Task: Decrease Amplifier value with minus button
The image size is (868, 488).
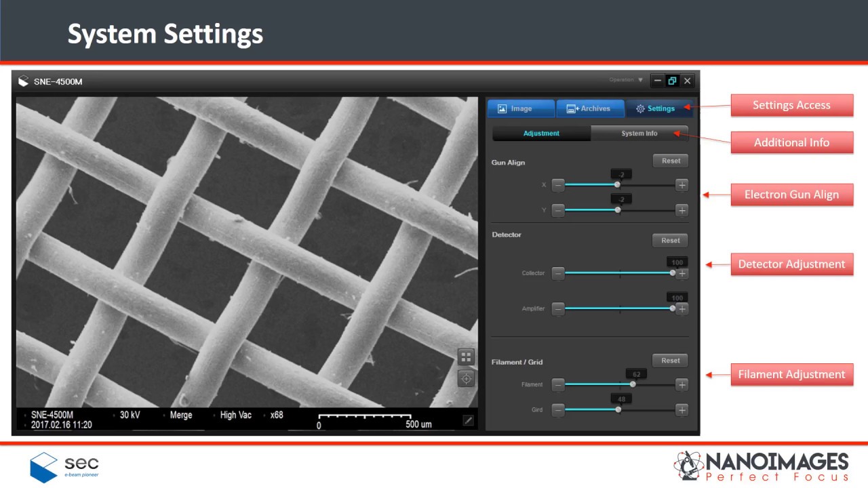Action: coord(558,308)
